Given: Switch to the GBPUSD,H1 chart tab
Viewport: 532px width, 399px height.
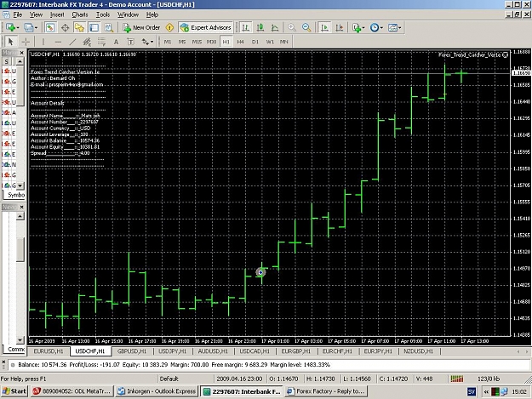Looking at the screenshot, I should (132, 351).
